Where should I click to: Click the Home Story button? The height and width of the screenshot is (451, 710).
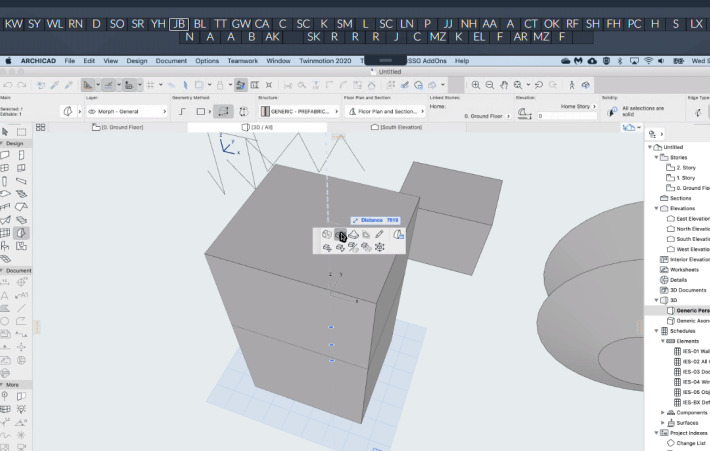click(x=578, y=106)
